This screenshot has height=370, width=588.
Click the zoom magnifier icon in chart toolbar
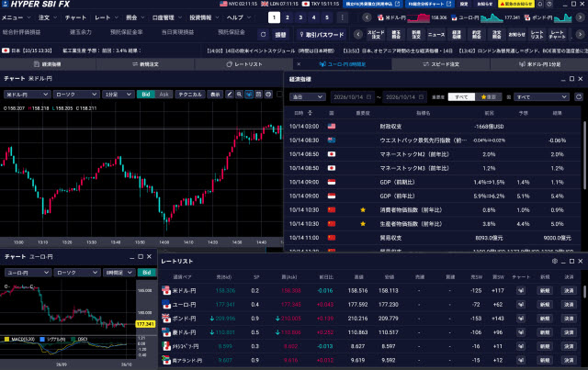(x=239, y=95)
